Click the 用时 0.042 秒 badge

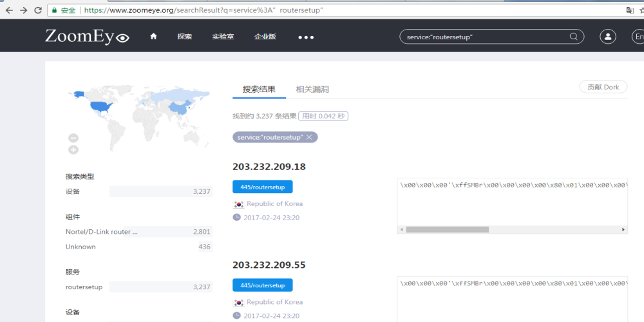tap(323, 116)
